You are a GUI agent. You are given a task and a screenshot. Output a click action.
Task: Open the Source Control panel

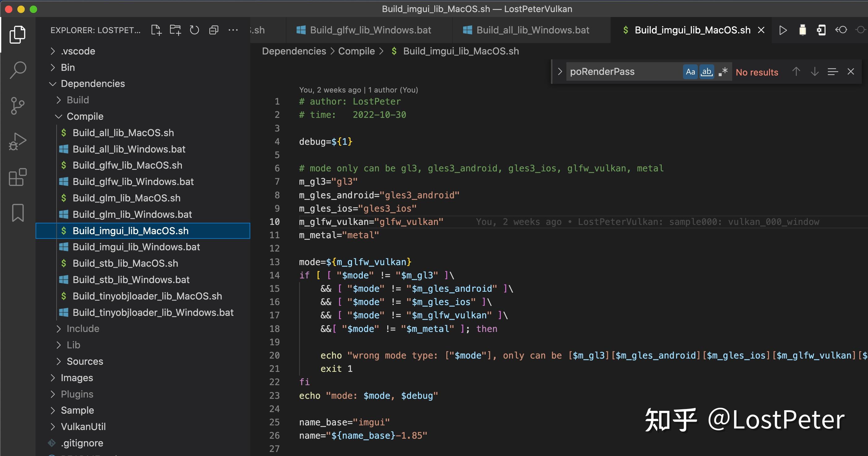coord(17,106)
